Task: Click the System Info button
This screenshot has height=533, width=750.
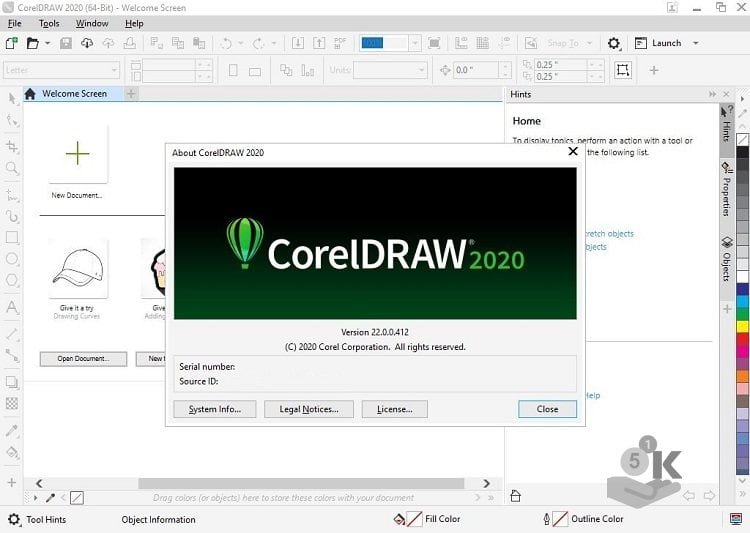Action: tap(215, 409)
